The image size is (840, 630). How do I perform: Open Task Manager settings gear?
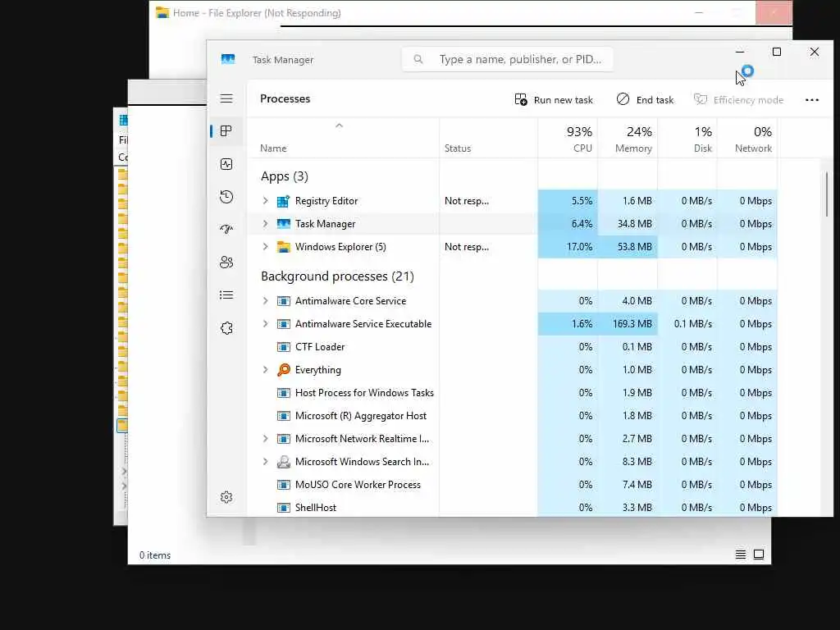226,497
